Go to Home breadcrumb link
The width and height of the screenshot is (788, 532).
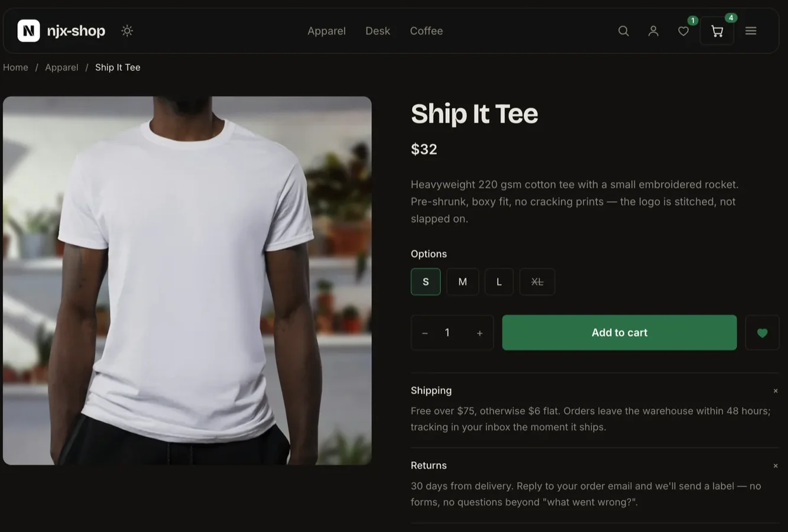pyautogui.click(x=15, y=67)
